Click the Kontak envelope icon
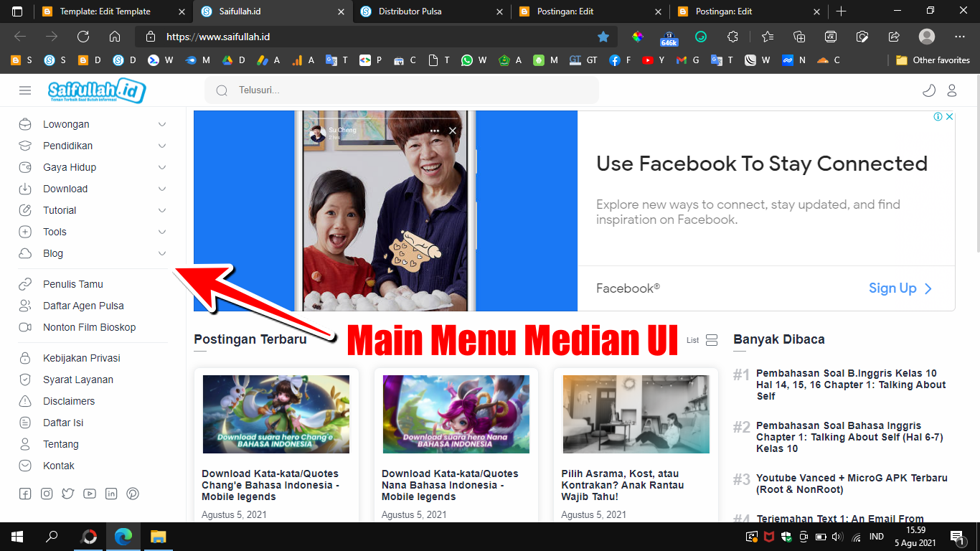The width and height of the screenshot is (980, 551). pos(25,466)
